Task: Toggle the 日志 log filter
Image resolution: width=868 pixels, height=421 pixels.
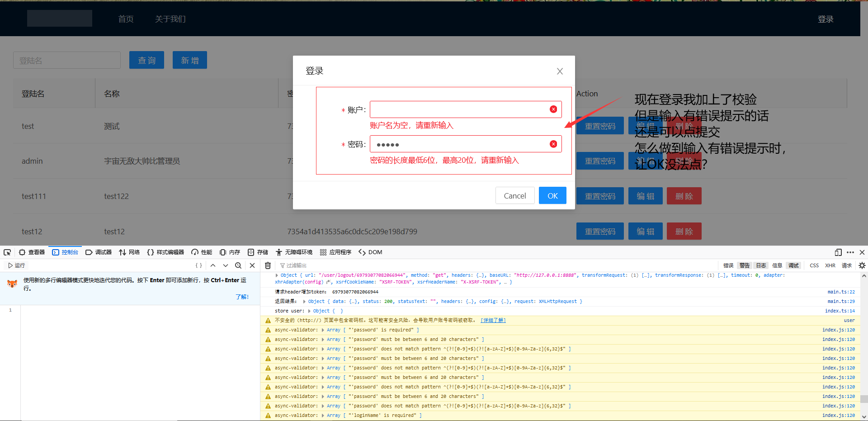Action: coord(761,265)
